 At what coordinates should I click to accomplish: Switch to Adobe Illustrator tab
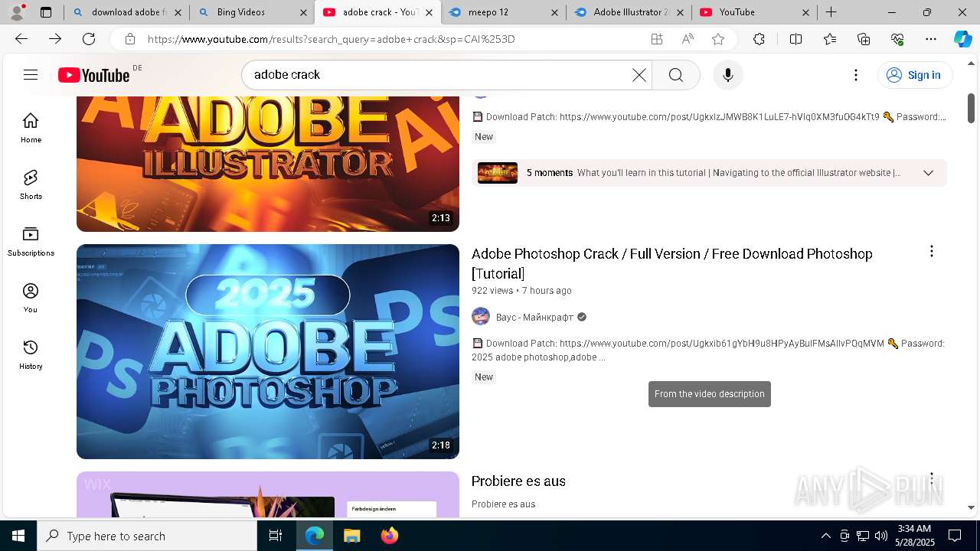628,12
